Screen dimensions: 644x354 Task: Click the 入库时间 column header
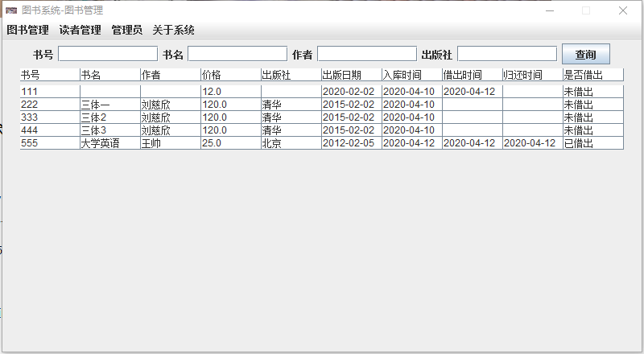point(412,75)
